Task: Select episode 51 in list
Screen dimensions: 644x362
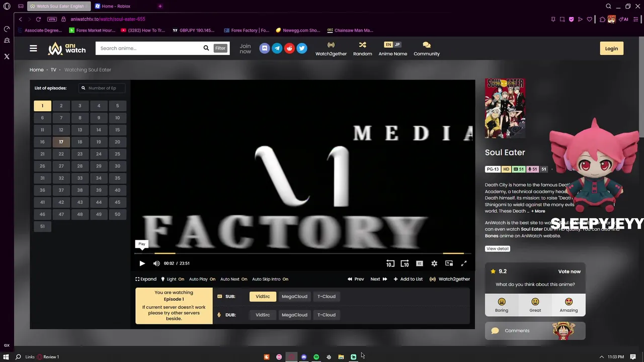Action: click(42, 226)
